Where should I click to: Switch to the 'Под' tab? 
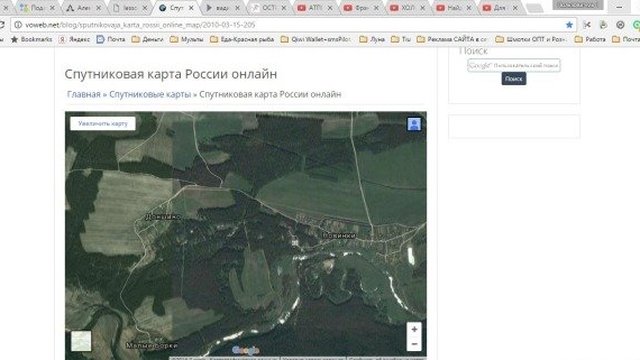pyautogui.click(x=38, y=8)
